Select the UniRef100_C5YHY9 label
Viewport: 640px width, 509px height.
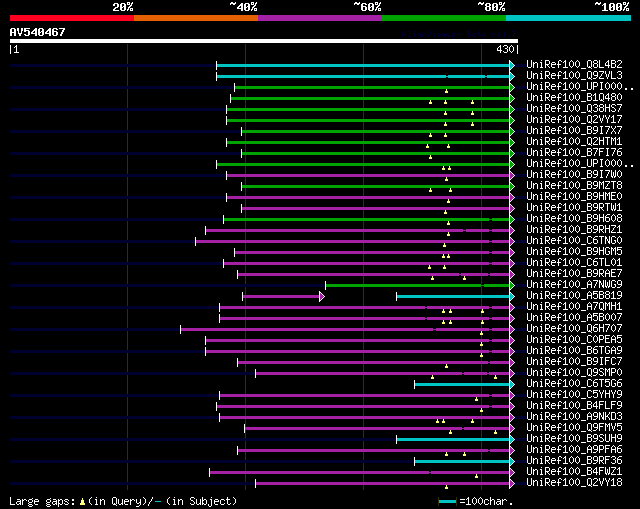[x=574, y=395]
